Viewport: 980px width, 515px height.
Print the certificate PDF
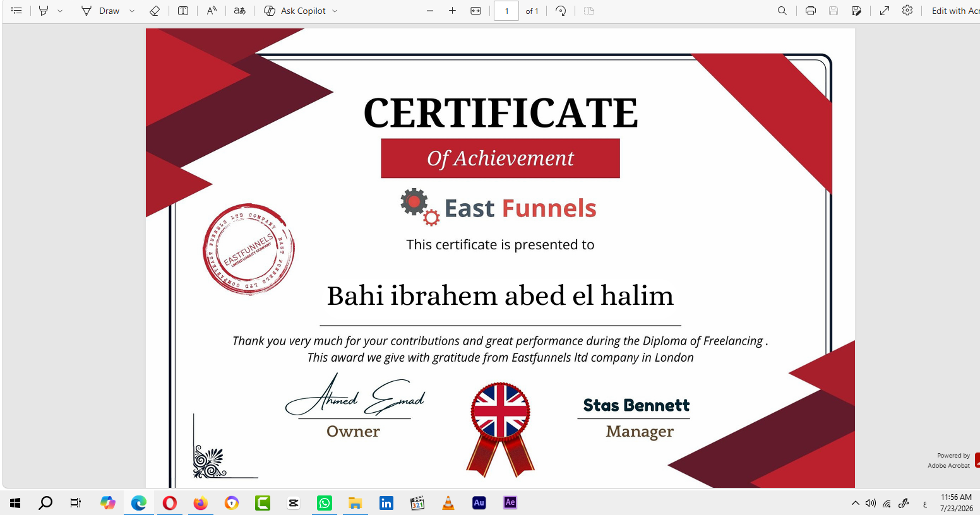click(811, 11)
